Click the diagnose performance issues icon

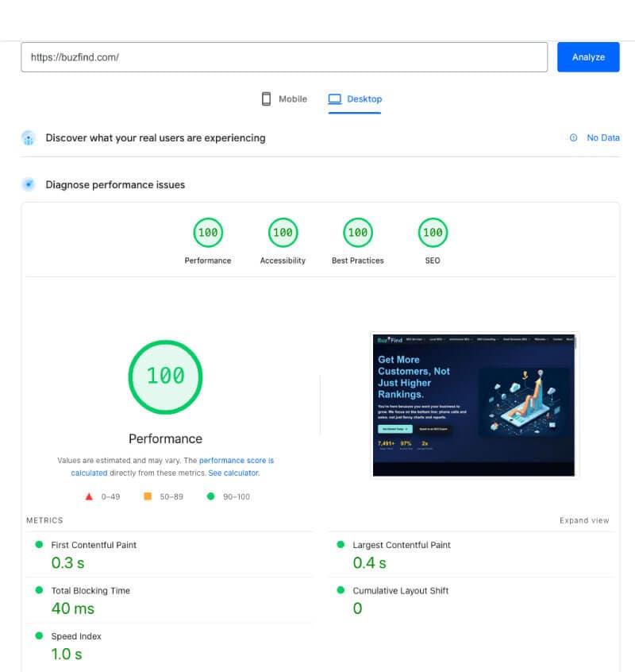pyautogui.click(x=29, y=184)
